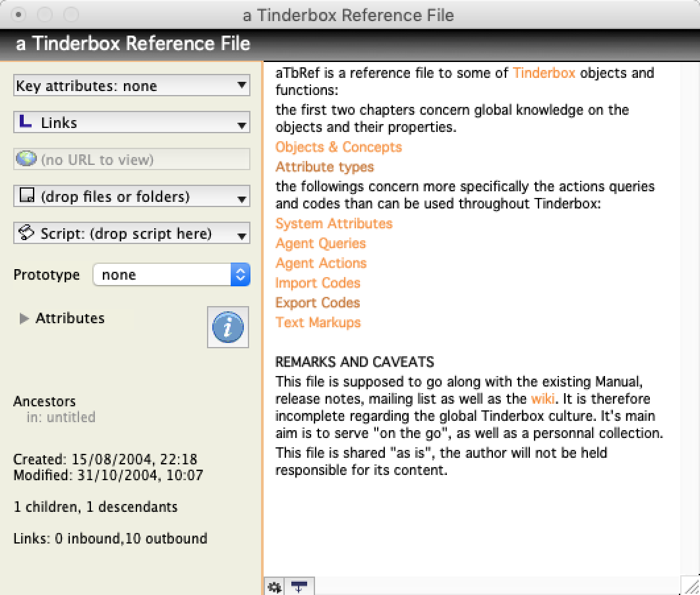The image size is (700, 595).
Task: Open the Key attributes dropdown
Action: tap(132, 86)
